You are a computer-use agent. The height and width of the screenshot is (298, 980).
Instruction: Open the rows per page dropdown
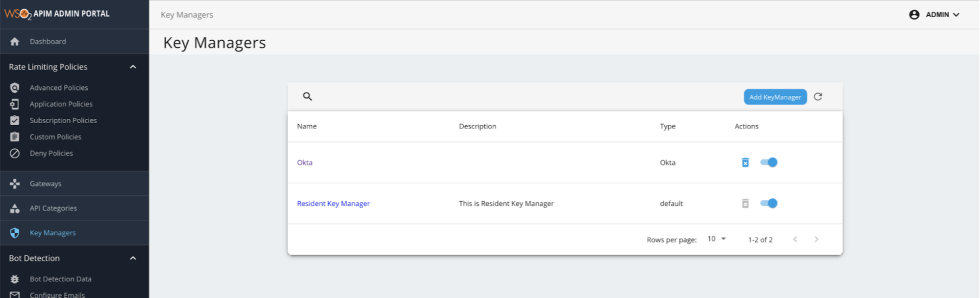click(x=717, y=239)
